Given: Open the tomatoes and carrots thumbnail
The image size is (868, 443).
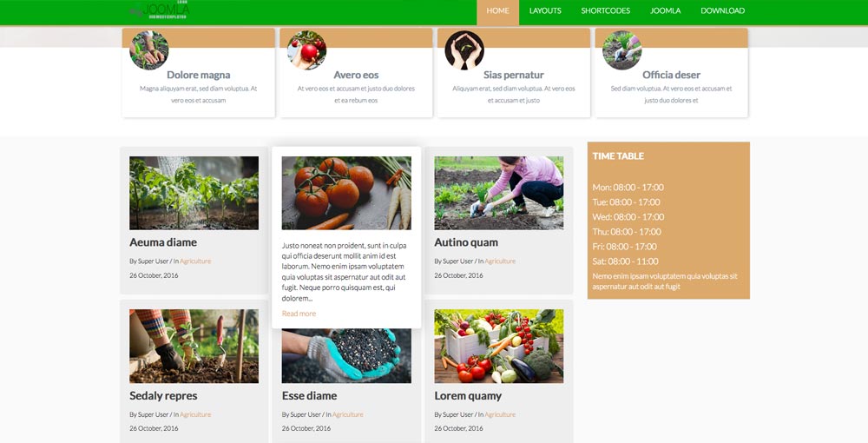Looking at the screenshot, I should point(346,193).
